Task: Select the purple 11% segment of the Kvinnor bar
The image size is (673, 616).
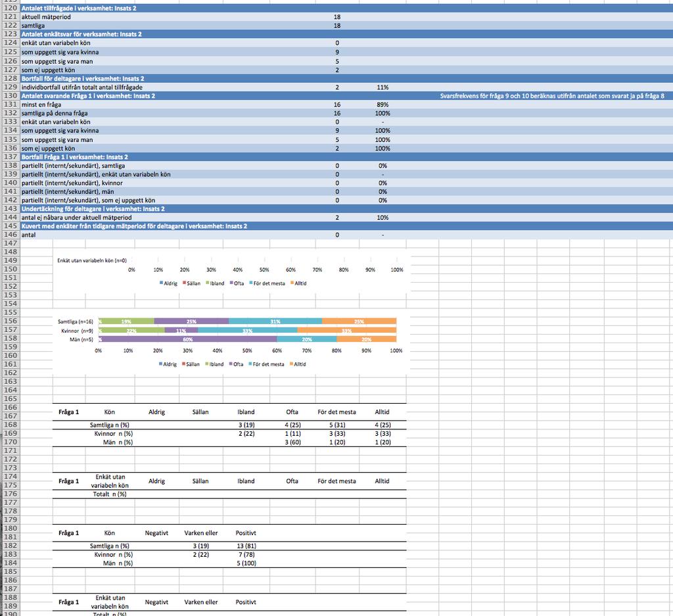Action: point(181,331)
